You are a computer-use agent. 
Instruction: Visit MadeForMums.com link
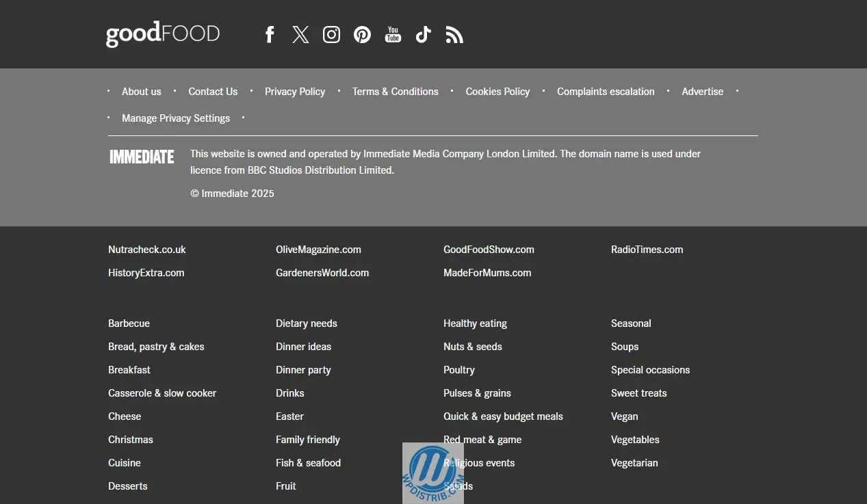point(487,273)
